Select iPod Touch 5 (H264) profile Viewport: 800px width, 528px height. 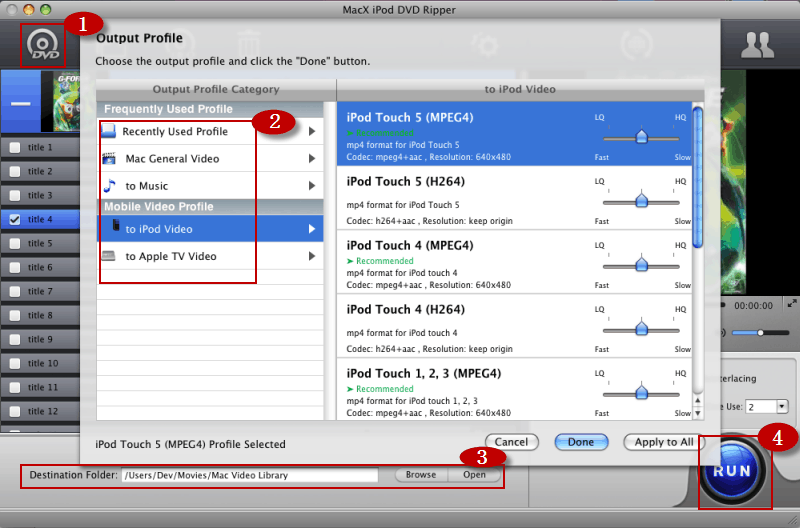[514, 197]
